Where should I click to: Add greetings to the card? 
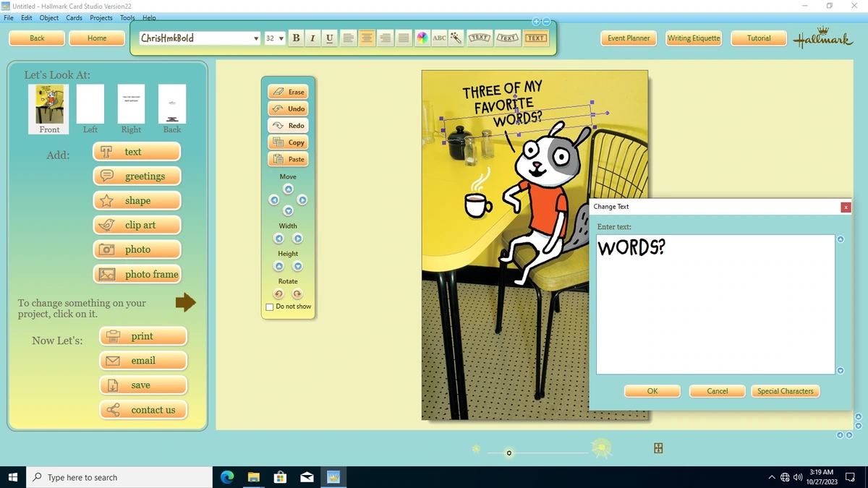coord(137,176)
